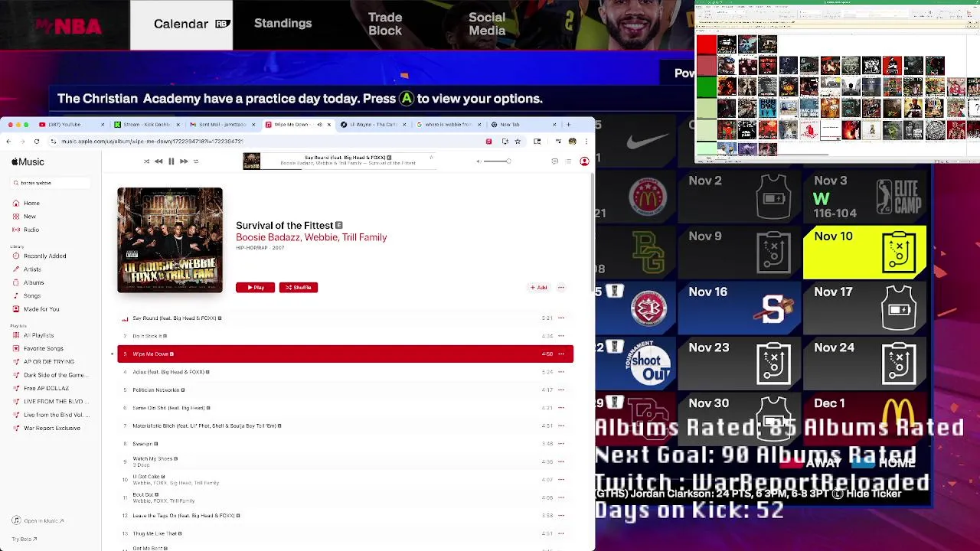The width and height of the screenshot is (980, 551).
Task: Reload the page in the browser
Action: pos(36,142)
